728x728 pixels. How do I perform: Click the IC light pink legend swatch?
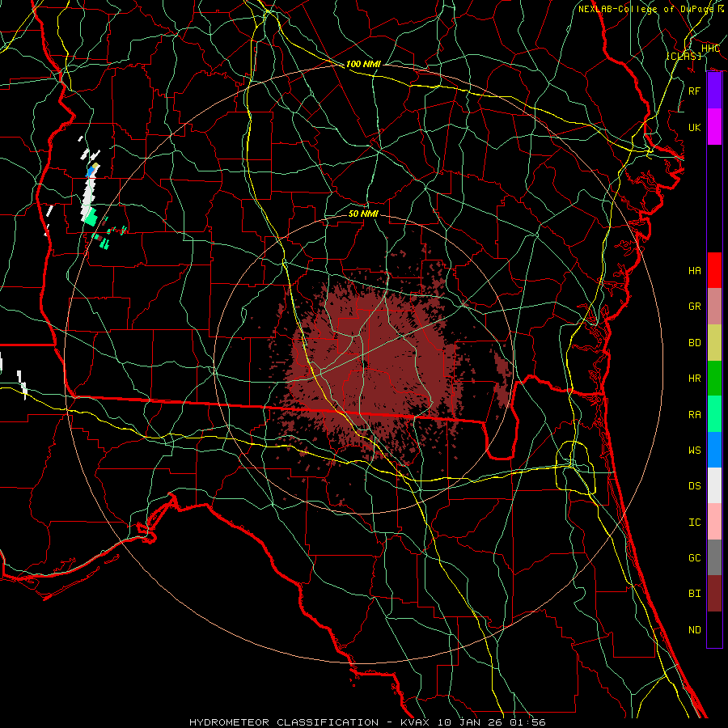pos(714,522)
